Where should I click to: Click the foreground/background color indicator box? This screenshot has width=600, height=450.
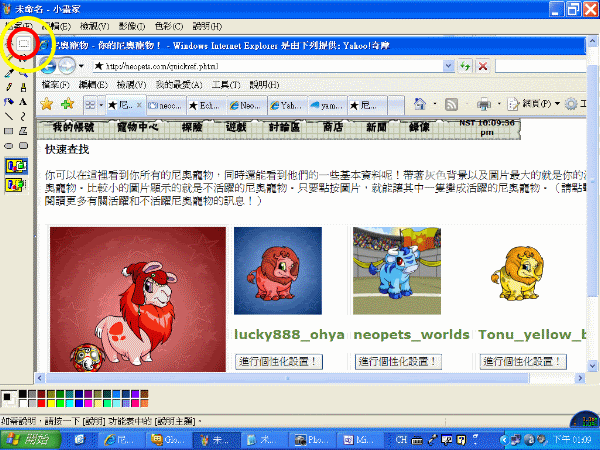pos(9,399)
